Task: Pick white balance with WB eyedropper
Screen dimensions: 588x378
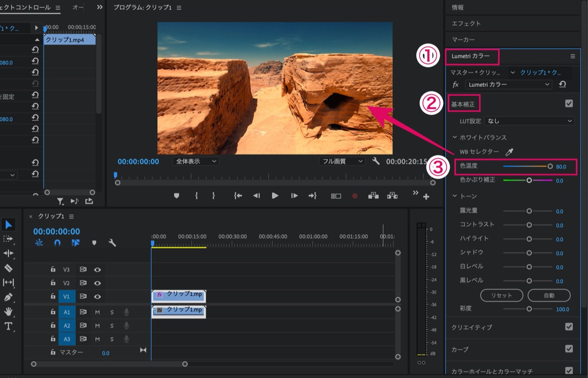Action: click(x=510, y=152)
